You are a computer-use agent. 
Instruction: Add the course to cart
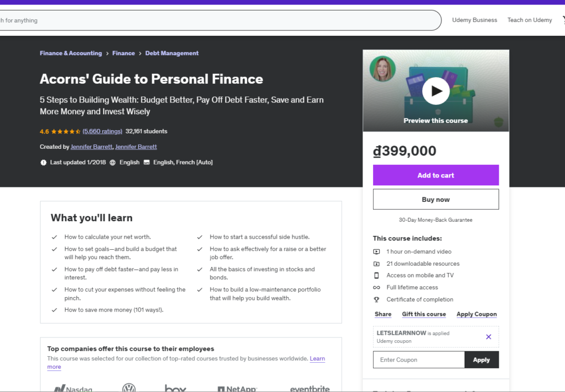435,175
